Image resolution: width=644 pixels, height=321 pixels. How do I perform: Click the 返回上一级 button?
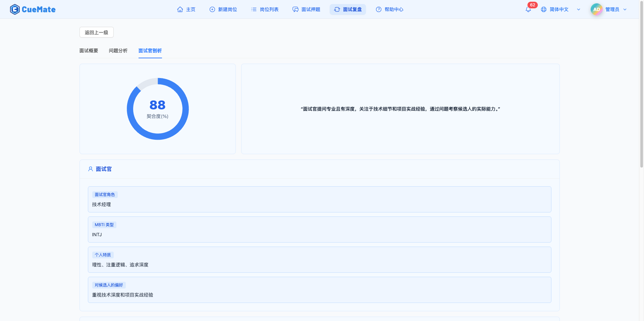click(96, 32)
